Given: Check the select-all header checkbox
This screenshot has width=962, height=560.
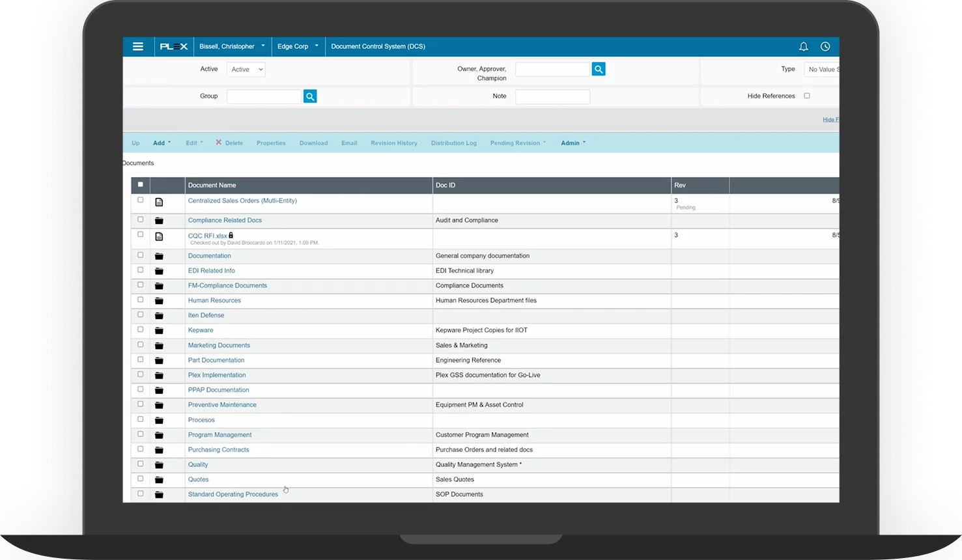Looking at the screenshot, I should coord(140,185).
